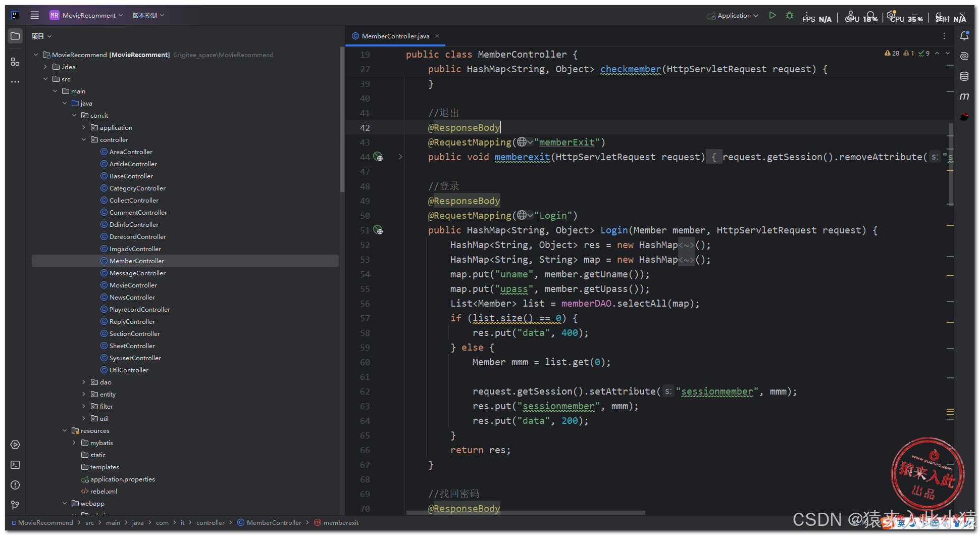Screen dimensions: 980x536
Task: Click the "memberExit" mapping URL string
Action: point(567,142)
